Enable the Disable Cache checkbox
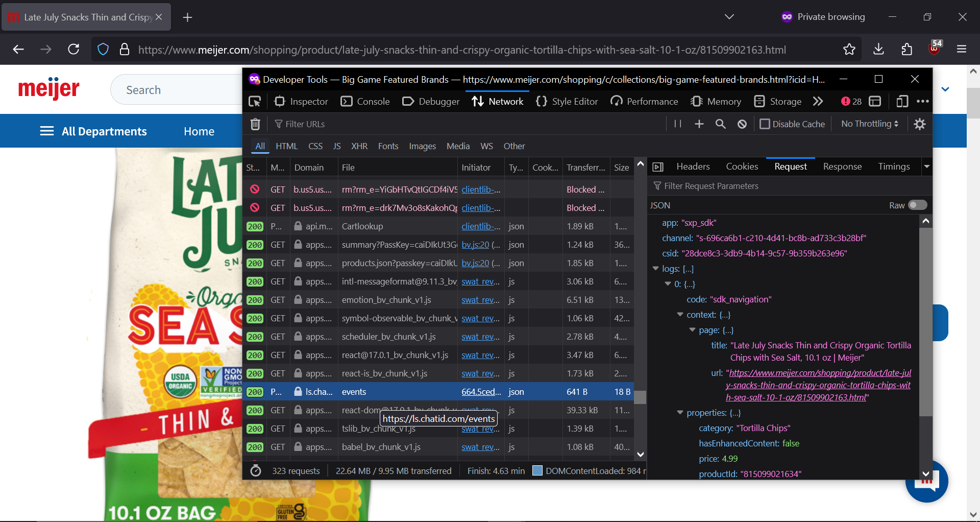The height and width of the screenshot is (522, 980). (x=765, y=124)
